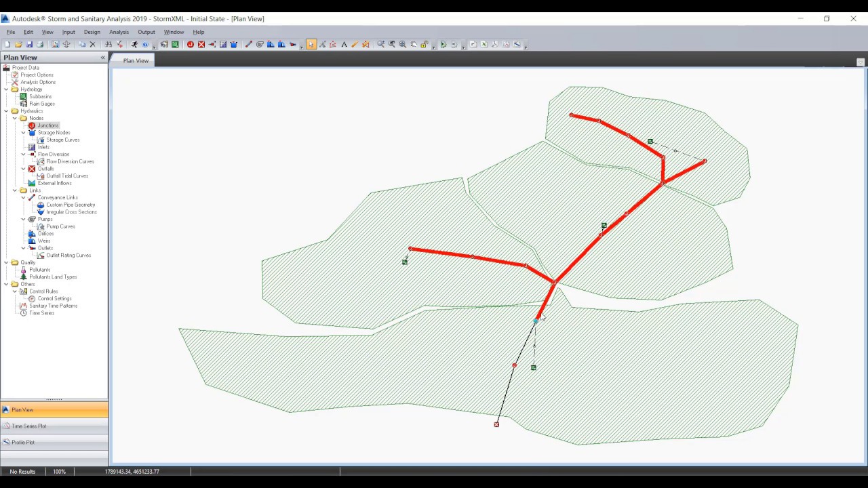The height and width of the screenshot is (488, 868).
Task: Create a new project with the New icon
Action: pos(7,45)
